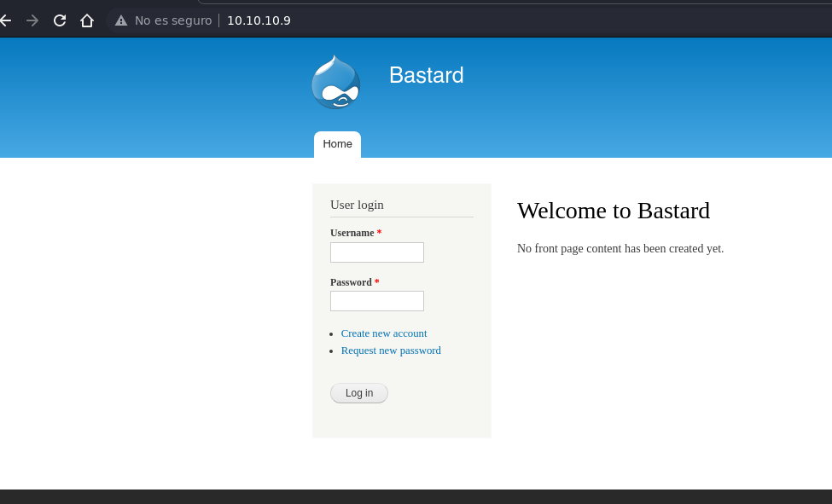Open the Create new account link
This screenshot has height=504, width=832.
click(384, 333)
